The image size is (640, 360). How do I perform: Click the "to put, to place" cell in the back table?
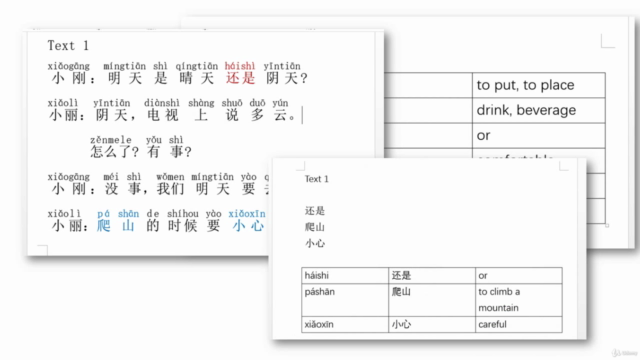click(538, 85)
